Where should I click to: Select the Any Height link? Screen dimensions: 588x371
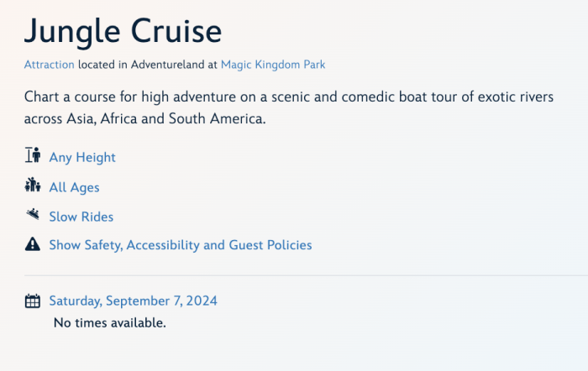click(82, 157)
